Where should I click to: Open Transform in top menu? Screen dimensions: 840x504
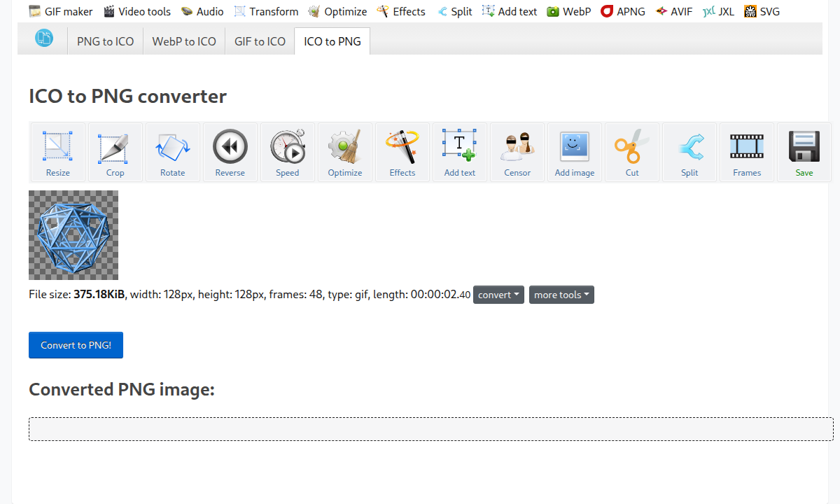point(266,11)
